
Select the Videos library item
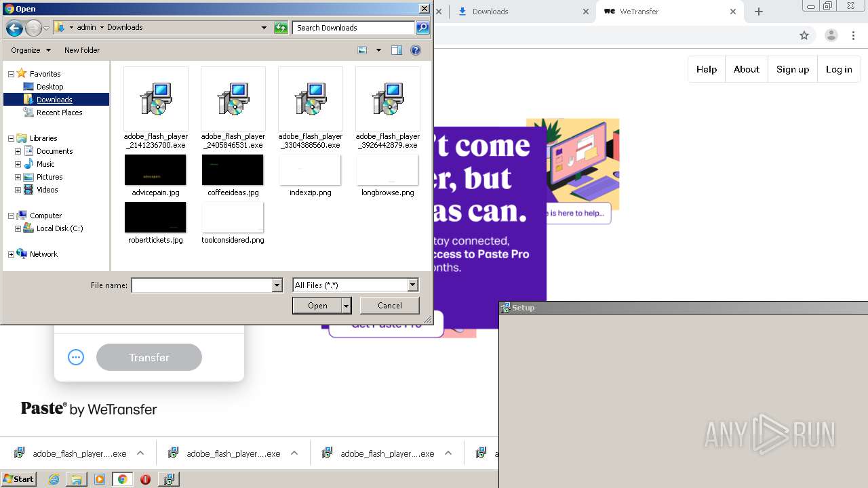coord(47,190)
